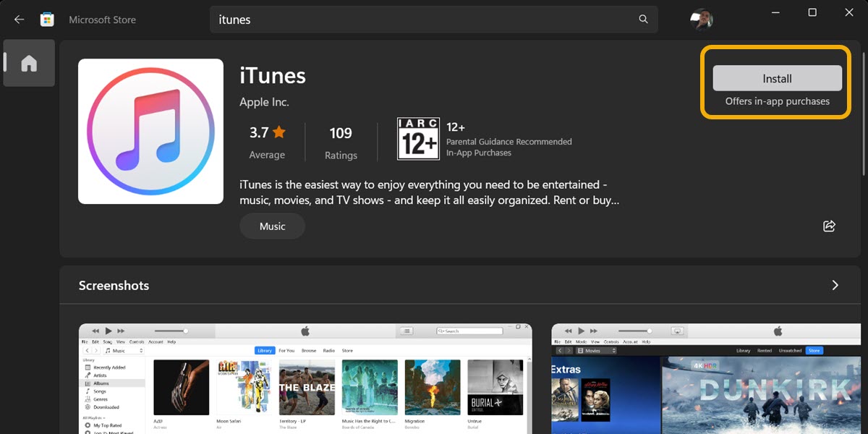868x434 pixels.
Task: Click the search magnifier in the search bar
Action: (x=643, y=20)
